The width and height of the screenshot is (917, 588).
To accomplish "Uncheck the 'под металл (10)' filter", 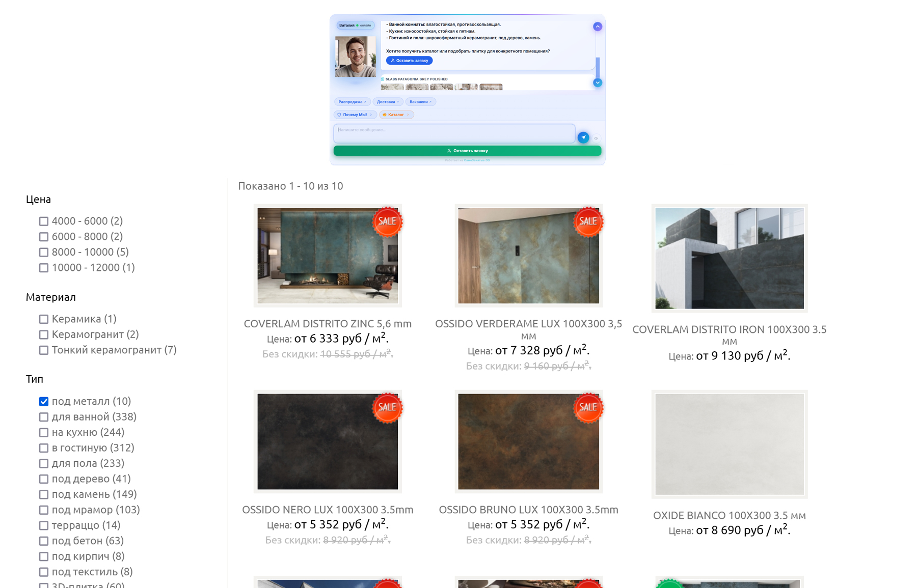I will click(44, 402).
